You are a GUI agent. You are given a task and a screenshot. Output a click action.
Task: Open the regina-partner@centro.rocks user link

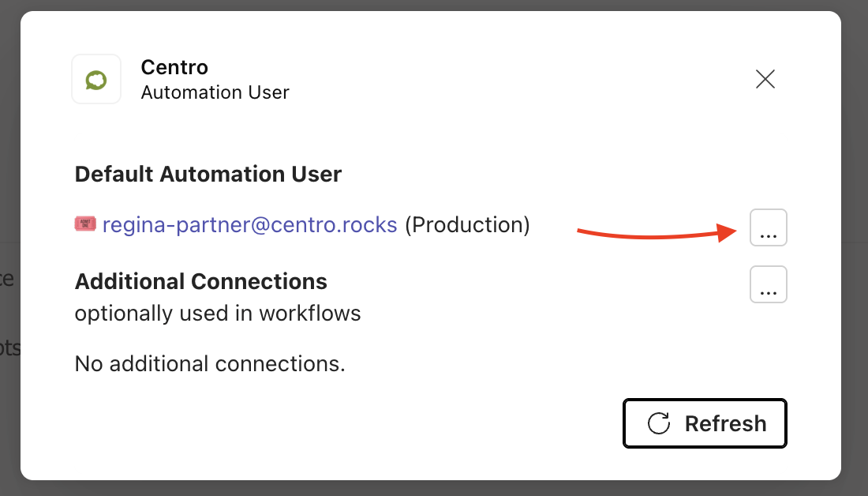(x=249, y=224)
